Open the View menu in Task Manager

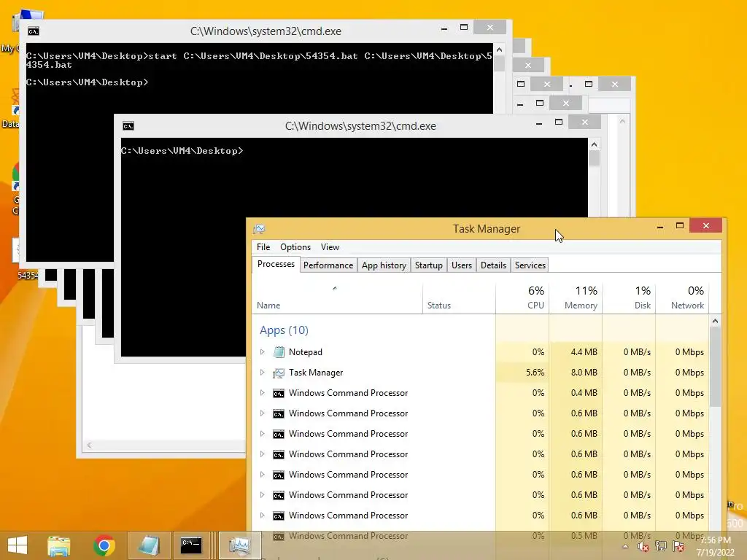330,247
